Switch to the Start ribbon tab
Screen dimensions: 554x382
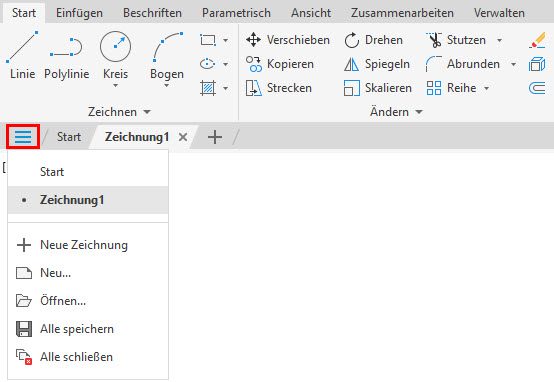tap(24, 13)
